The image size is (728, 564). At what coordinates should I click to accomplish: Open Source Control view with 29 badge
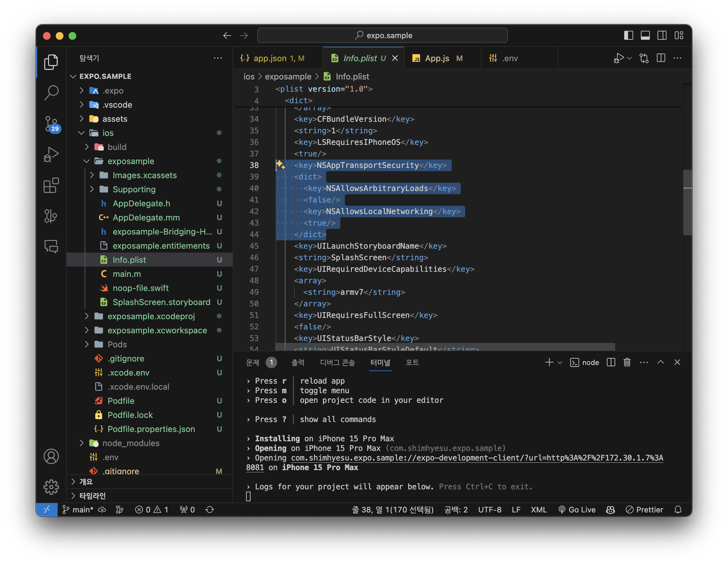click(x=51, y=124)
